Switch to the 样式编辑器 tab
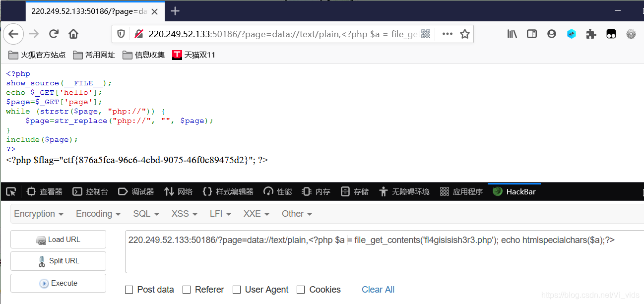 tap(228, 191)
